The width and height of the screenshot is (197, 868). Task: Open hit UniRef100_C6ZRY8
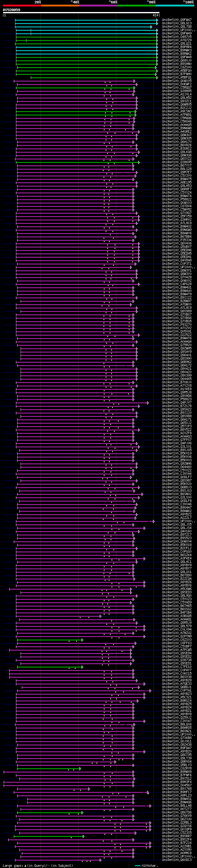[177, 768]
